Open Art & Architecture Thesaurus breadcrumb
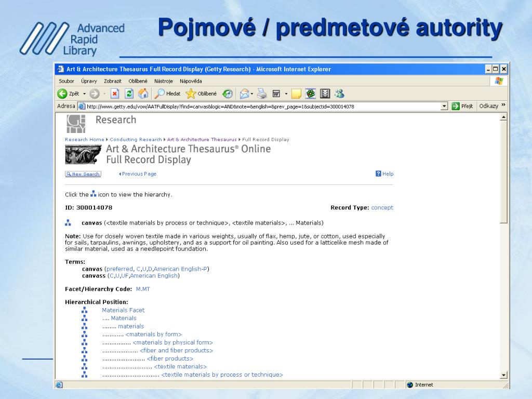Image resolution: width=532 pixels, height=399 pixels. 202,139
